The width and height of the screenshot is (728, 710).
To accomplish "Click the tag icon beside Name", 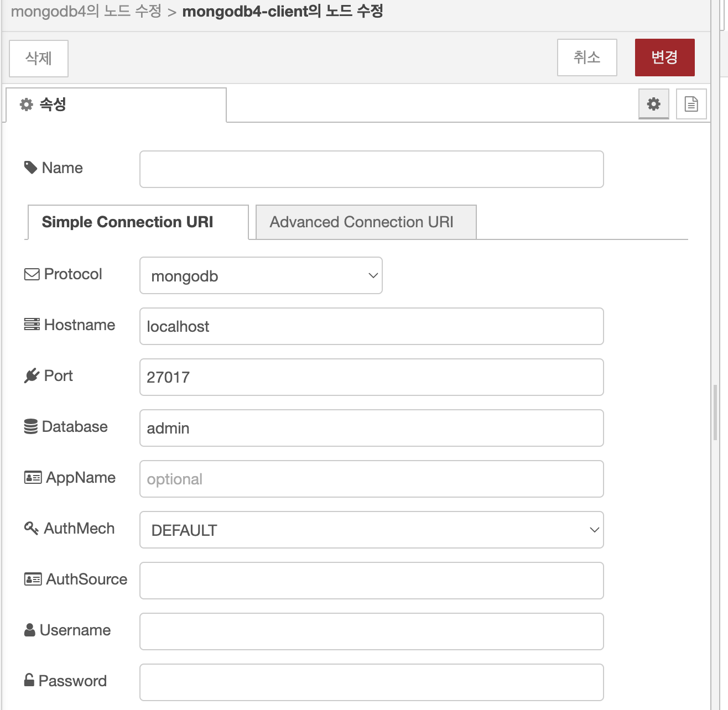I will point(31,168).
